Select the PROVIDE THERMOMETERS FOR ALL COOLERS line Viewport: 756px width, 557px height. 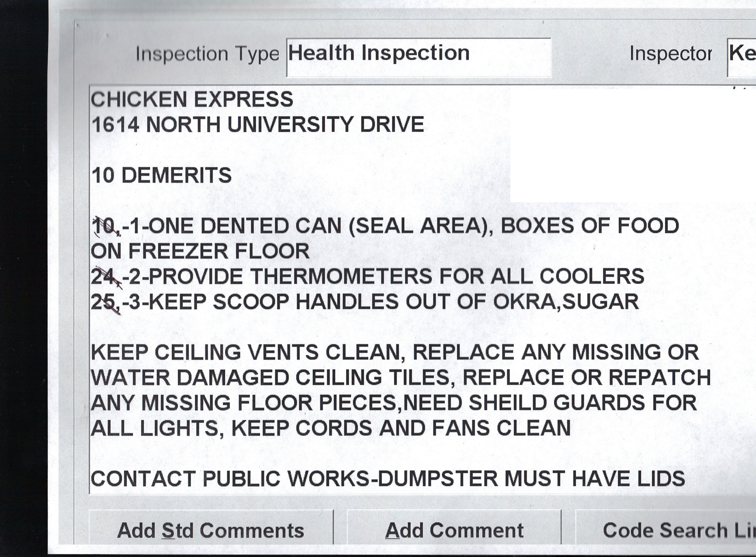point(367,276)
